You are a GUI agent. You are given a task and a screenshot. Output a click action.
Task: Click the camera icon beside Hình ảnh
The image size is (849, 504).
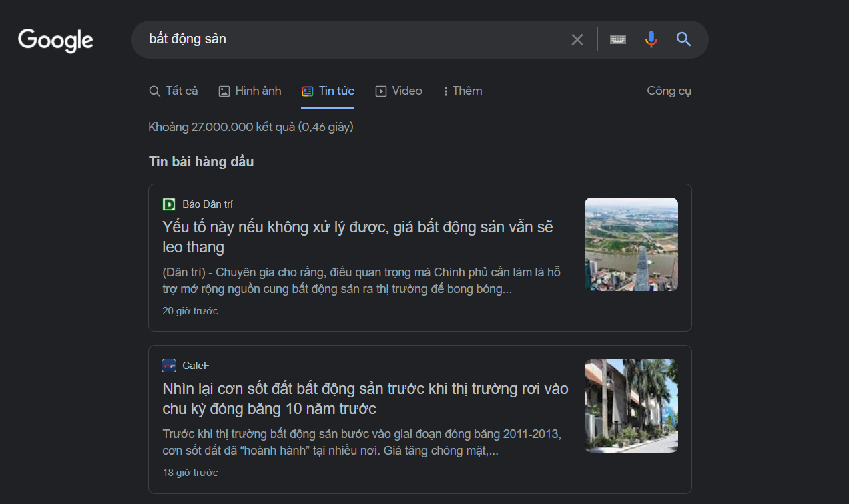[223, 90]
